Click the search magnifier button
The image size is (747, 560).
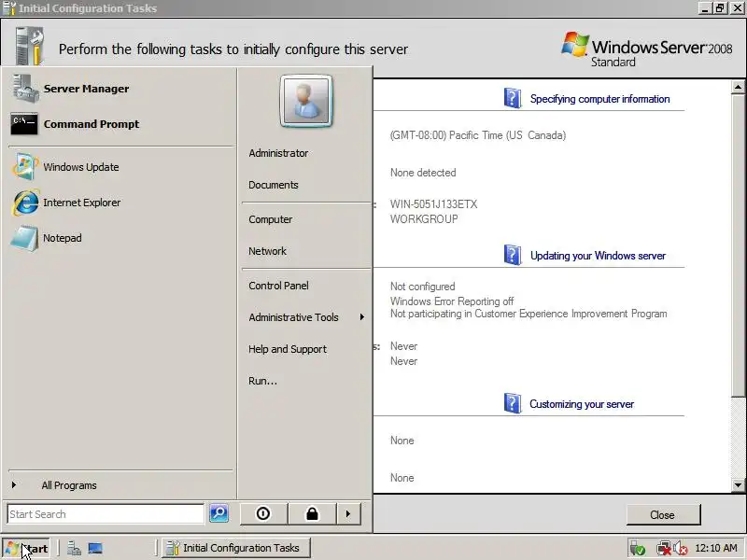click(x=219, y=513)
